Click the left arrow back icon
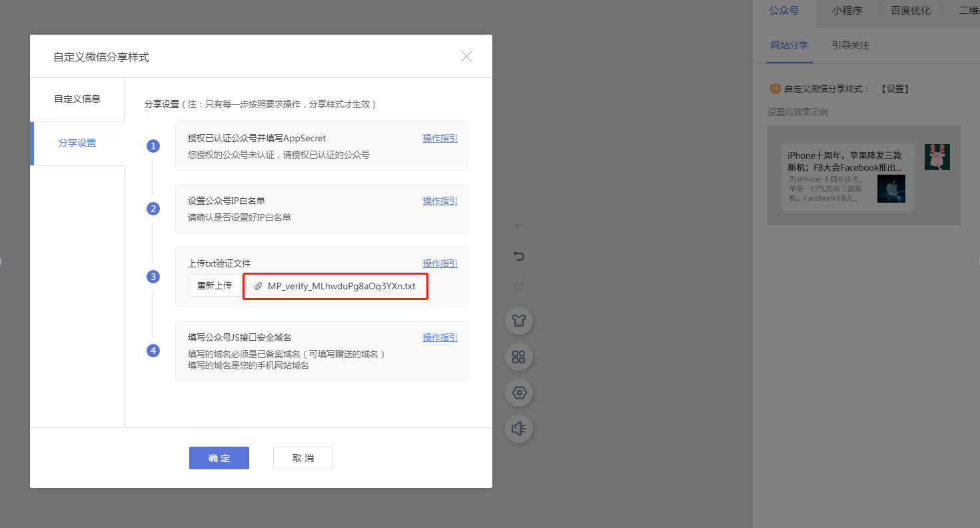The image size is (980, 528). [x=519, y=226]
